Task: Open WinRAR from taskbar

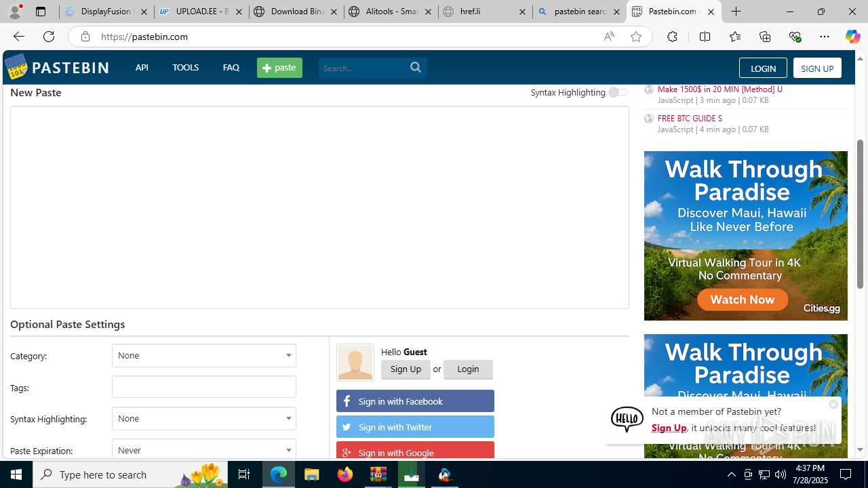Action: click(x=378, y=474)
